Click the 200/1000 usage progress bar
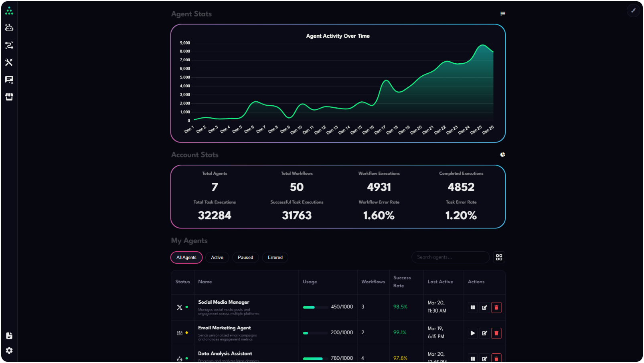This screenshot has width=644, height=363. click(x=316, y=333)
